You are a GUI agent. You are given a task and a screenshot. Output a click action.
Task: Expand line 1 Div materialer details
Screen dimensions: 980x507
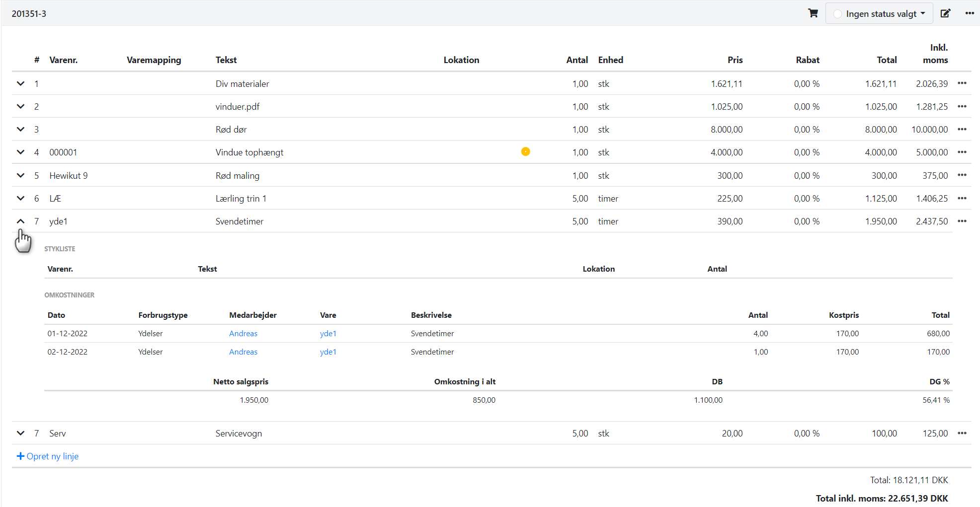[20, 83]
